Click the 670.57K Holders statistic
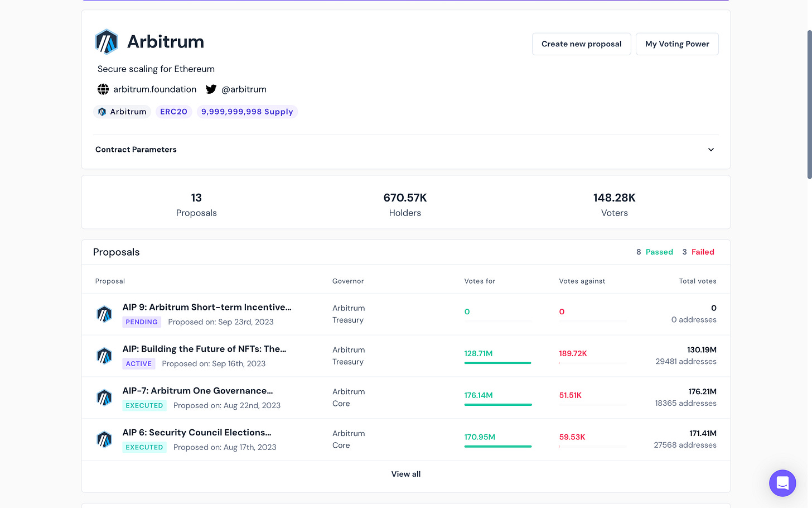This screenshot has height=508, width=812. [405, 205]
